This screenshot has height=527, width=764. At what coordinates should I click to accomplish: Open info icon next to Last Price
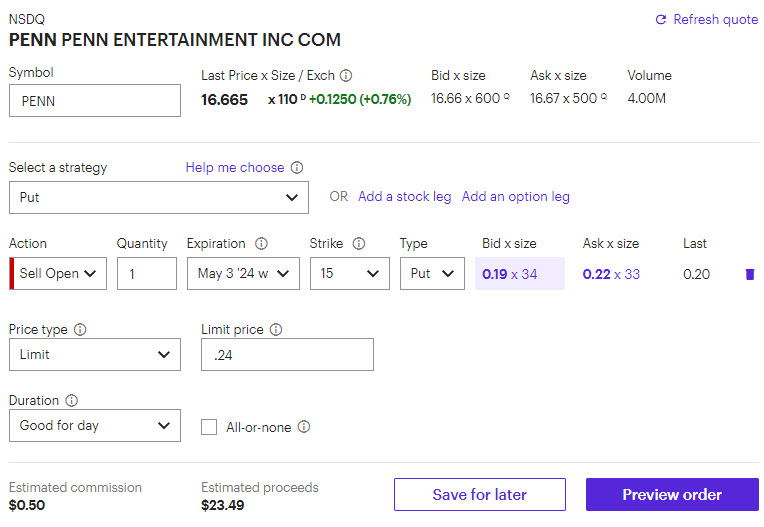pyautogui.click(x=346, y=76)
